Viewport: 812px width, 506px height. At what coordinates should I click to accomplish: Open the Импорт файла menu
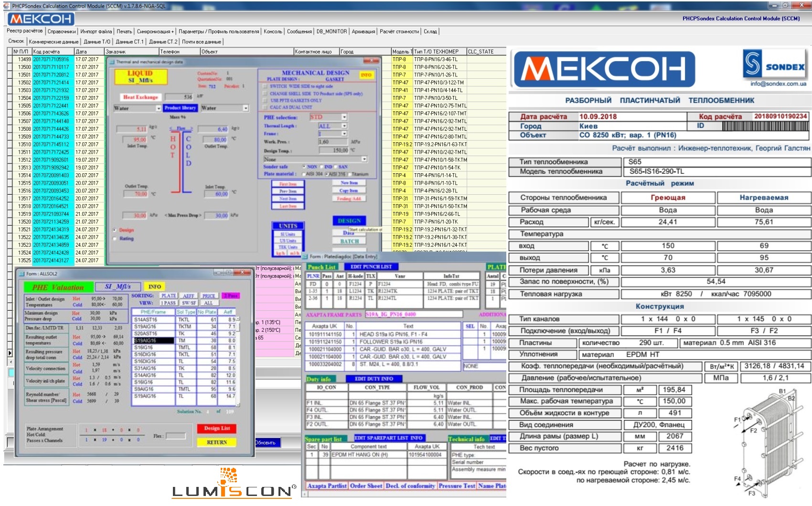tap(96, 32)
